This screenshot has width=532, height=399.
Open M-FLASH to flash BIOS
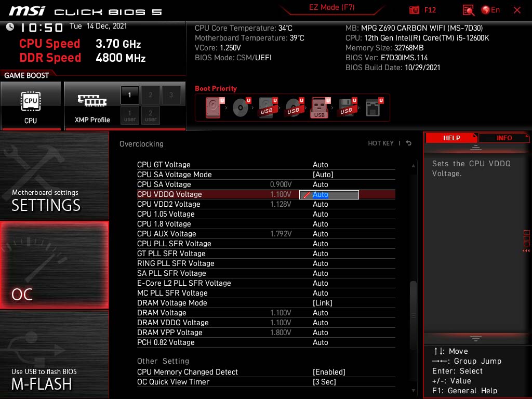coord(54,354)
